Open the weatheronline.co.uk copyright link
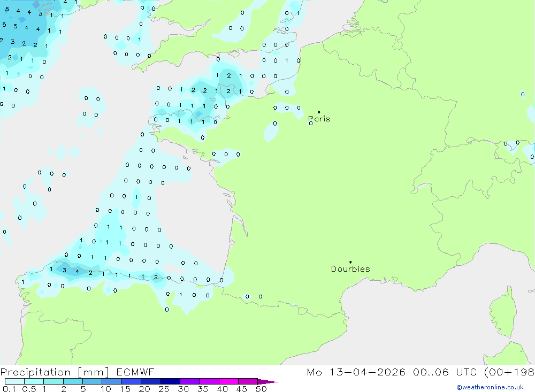This screenshot has height=392, width=535. coord(490,387)
